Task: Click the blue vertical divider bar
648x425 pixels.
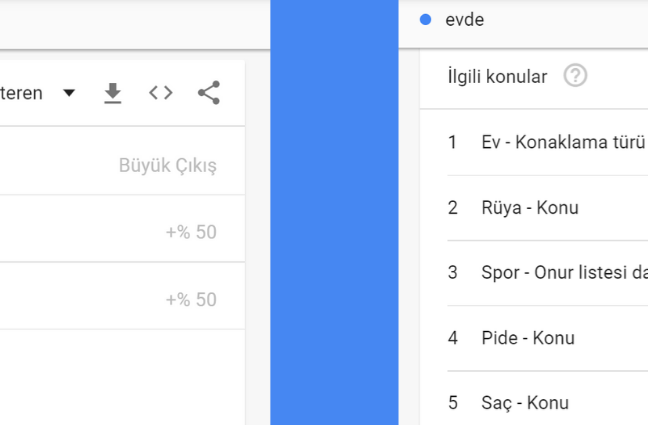Action: (334, 212)
